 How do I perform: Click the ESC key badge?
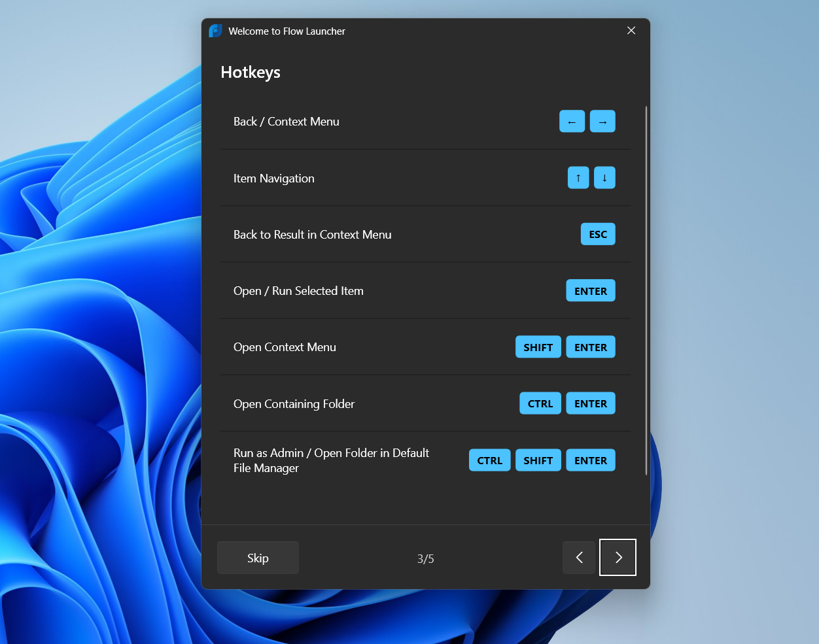(x=598, y=234)
